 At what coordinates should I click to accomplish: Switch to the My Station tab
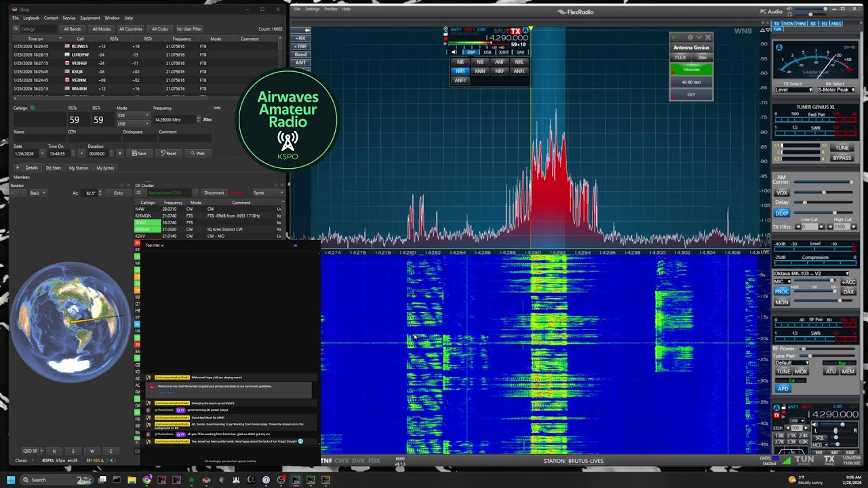[79, 167]
